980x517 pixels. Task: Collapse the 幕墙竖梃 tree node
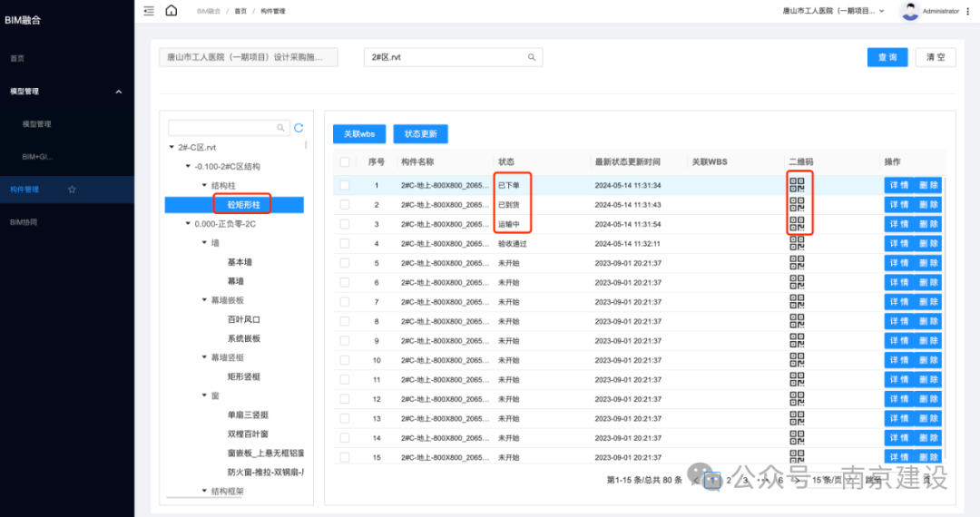[204, 357]
